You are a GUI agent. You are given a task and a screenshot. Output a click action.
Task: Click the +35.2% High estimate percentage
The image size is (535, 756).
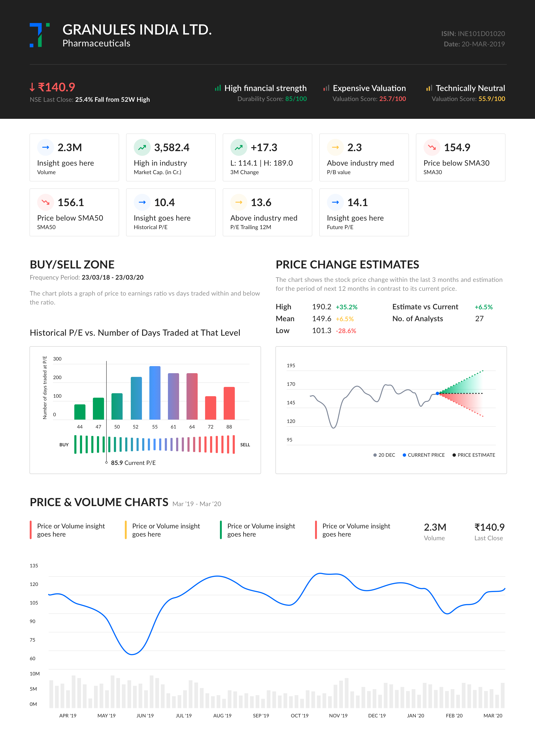coord(347,307)
